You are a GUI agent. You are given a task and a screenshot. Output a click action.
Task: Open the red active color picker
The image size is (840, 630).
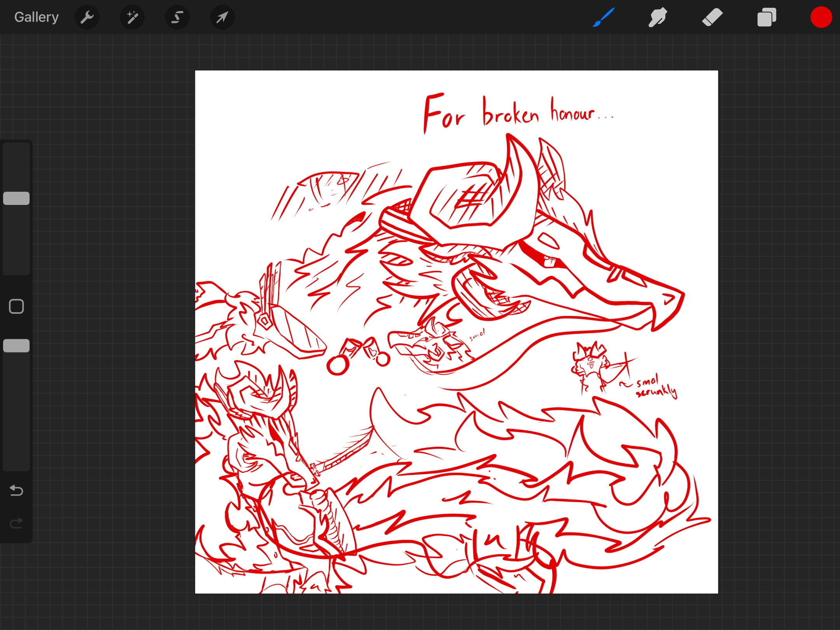click(x=821, y=17)
